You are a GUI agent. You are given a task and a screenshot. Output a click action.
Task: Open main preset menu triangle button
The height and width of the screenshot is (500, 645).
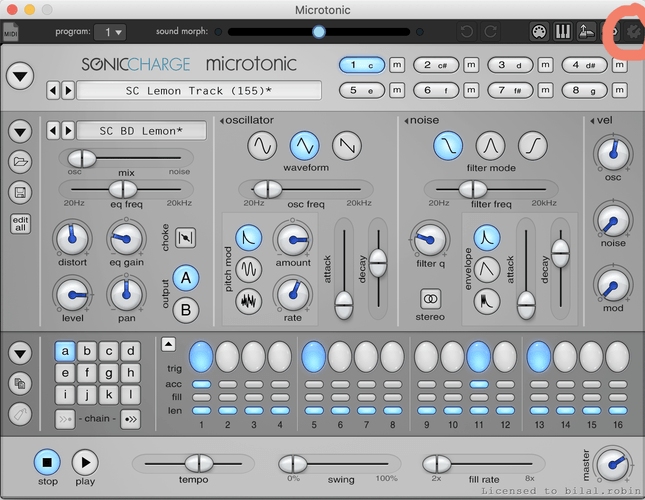click(x=20, y=76)
